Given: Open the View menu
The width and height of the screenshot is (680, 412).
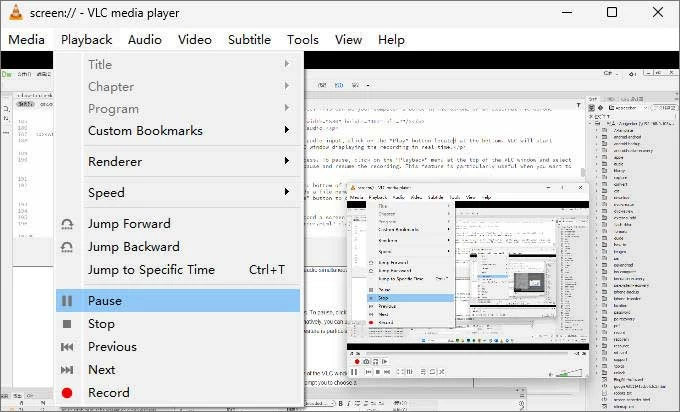Looking at the screenshot, I should [x=348, y=40].
